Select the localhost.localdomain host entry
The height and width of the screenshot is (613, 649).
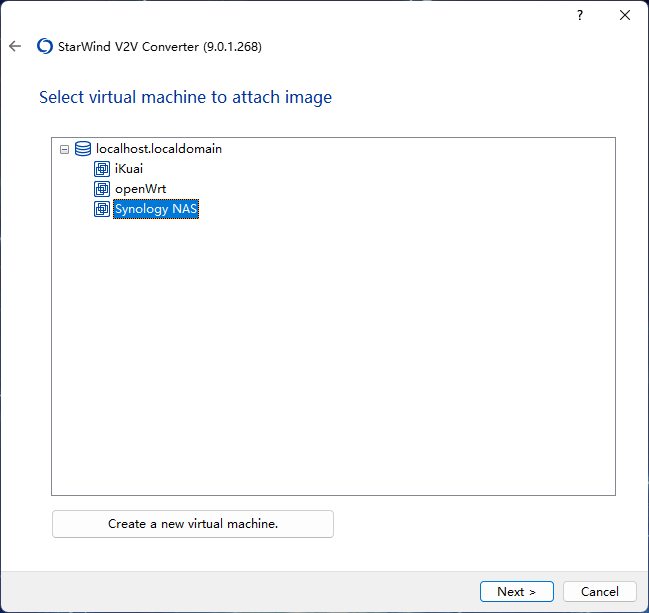click(x=159, y=149)
